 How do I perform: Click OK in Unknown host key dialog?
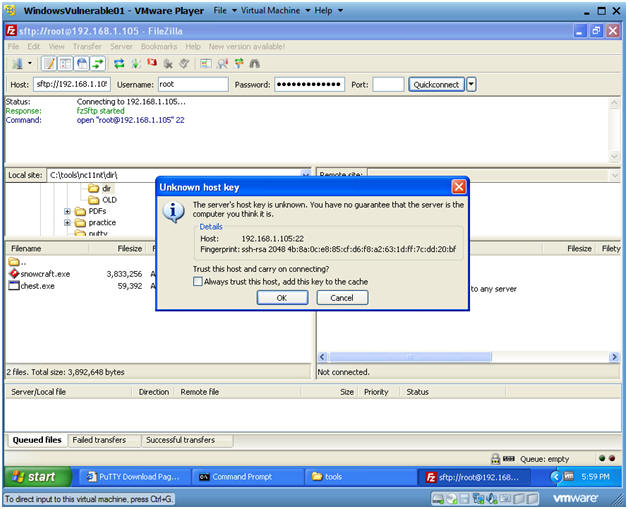282,298
